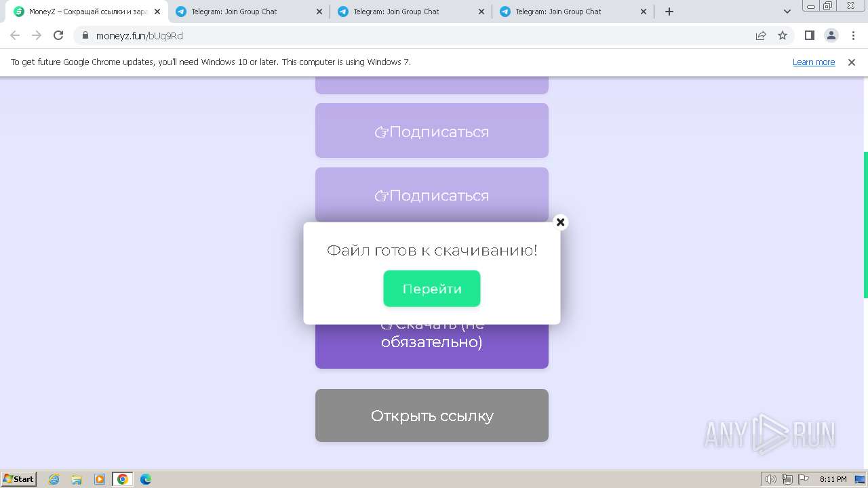The image size is (868, 488).
Task: Bookmark this page with the star icon
Action: pyautogui.click(x=783, y=35)
